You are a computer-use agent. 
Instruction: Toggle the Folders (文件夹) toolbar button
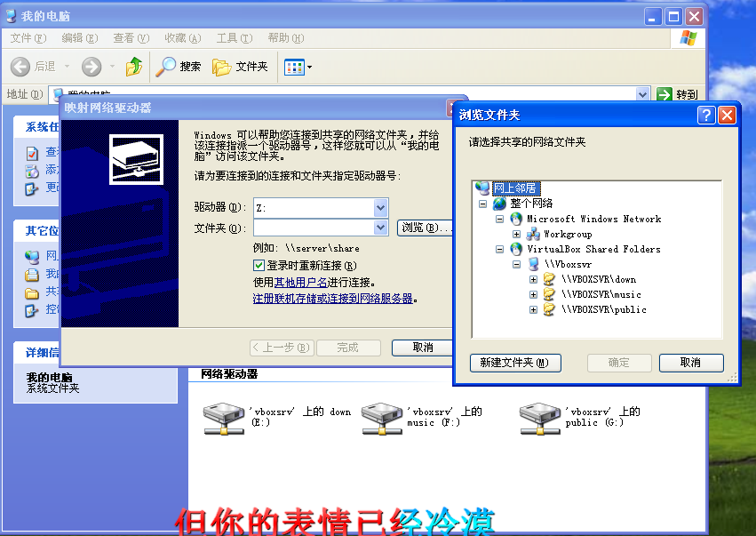[240, 67]
